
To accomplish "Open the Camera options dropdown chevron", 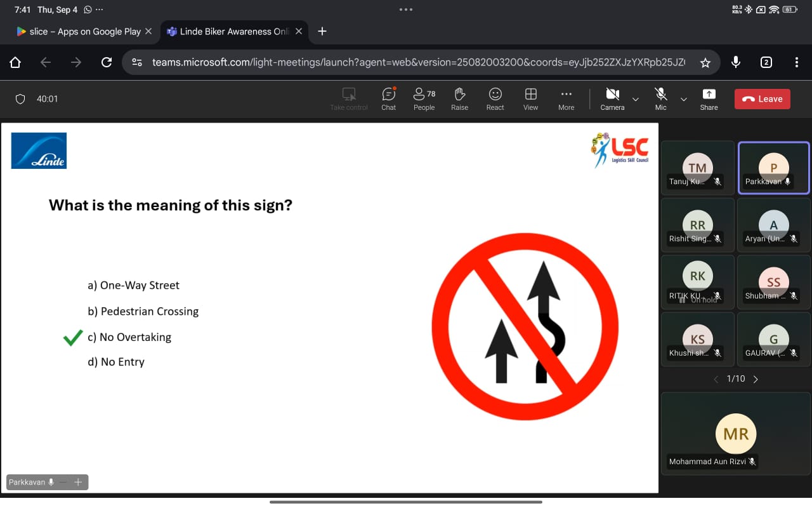I will pos(636,98).
